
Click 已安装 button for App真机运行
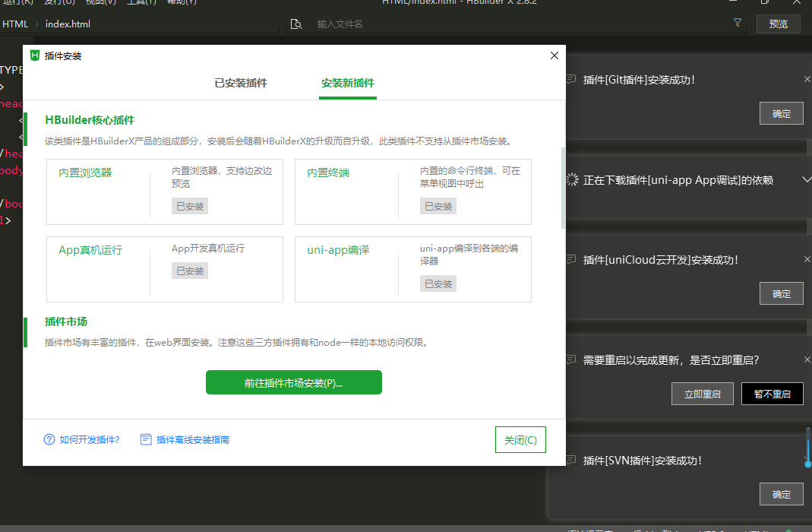tap(190, 271)
